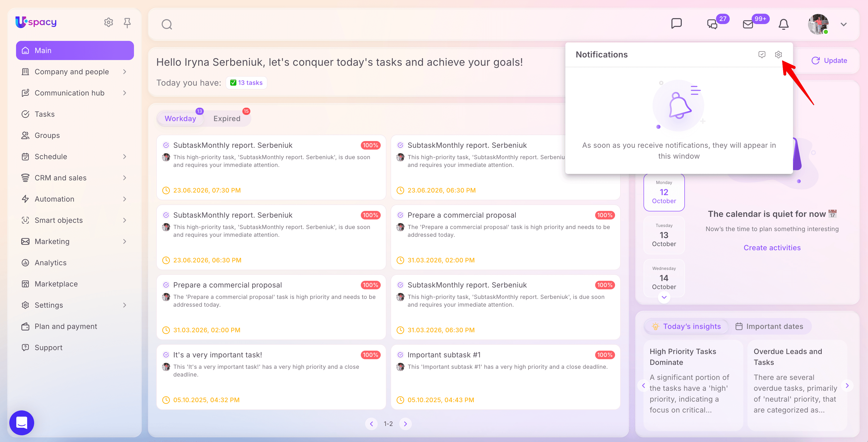This screenshot has height=442, width=868.
Task: Open the bell notifications icon
Action: point(783,24)
